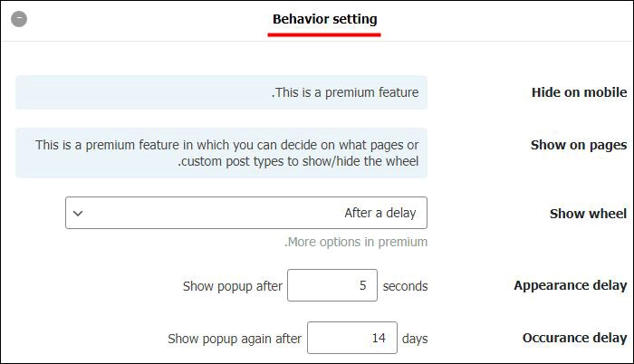The height and width of the screenshot is (364, 634).
Task: Open the Behavior setting tab
Action: (x=324, y=19)
